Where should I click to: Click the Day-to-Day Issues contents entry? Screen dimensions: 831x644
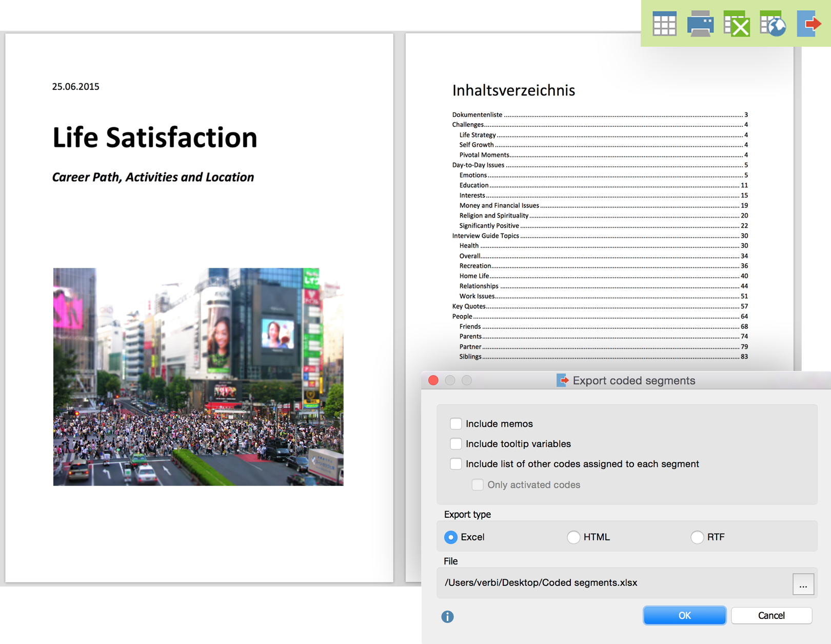pyautogui.click(x=600, y=165)
